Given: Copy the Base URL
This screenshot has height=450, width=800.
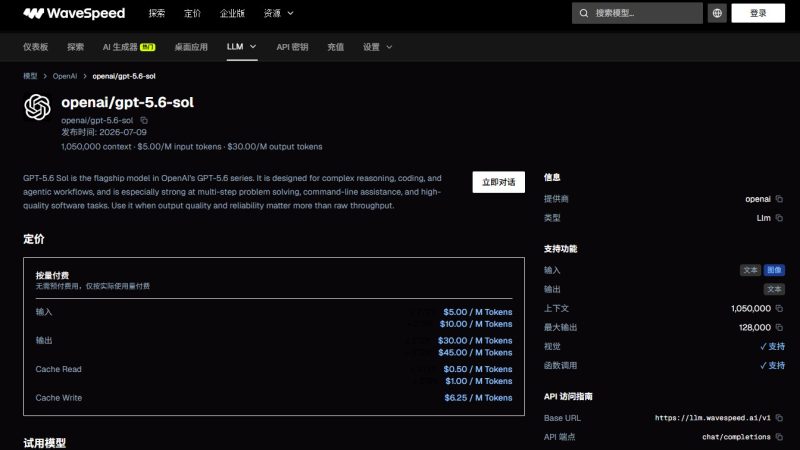Looking at the screenshot, I should pos(779,418).
